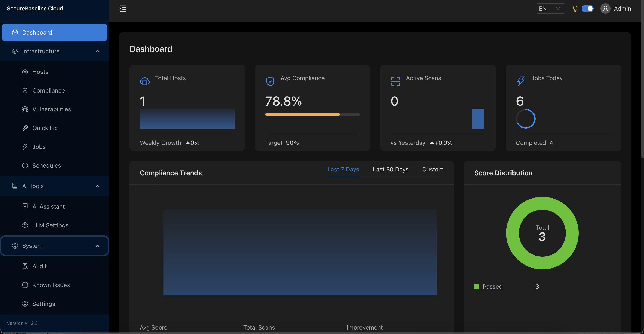Click the Weekly Growth 0% text
This screenshot has width=644, height=334.
[x=170, y=143]
